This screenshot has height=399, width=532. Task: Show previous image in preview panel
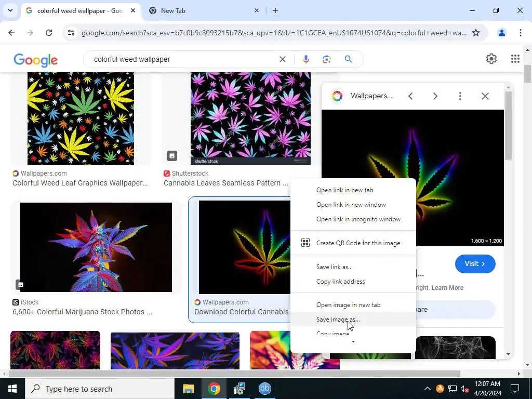pos(410,96)
